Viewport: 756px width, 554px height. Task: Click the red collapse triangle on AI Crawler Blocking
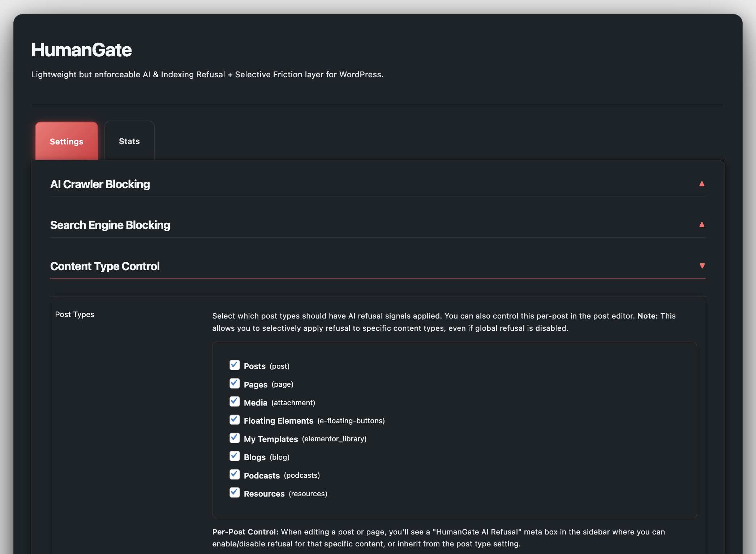tap(701, 184)
